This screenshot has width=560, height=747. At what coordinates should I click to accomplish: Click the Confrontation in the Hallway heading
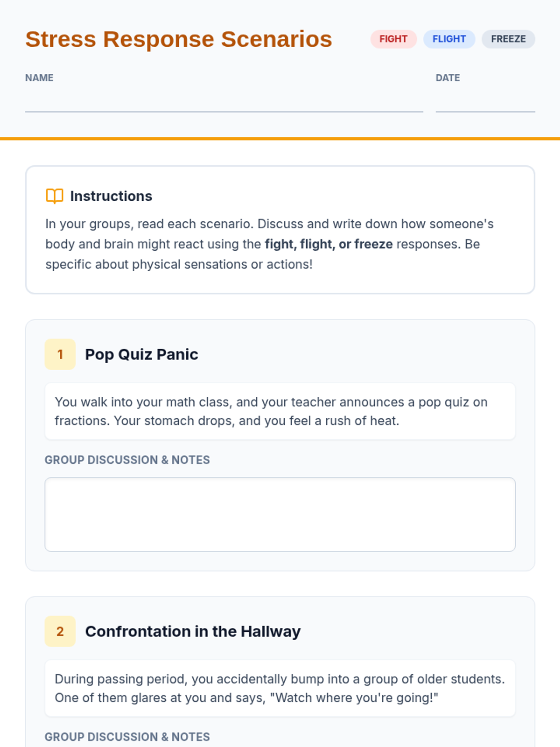193,631
